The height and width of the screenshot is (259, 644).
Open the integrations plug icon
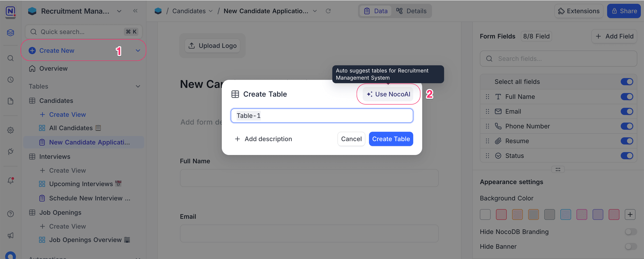click(10, 151)
